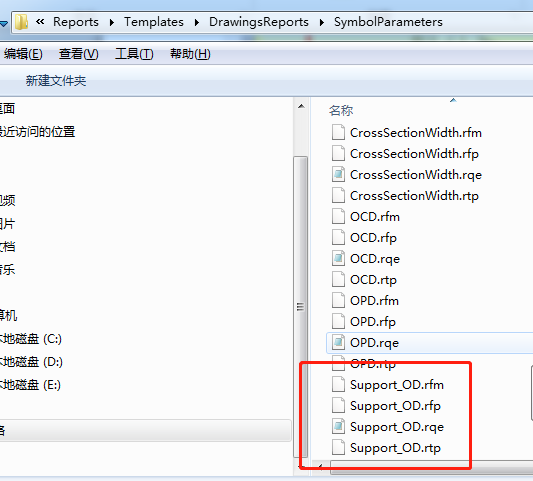This screenshot has width=533, height=481.
Task: Click the CrossSectionWidth.rfm file icon
Action: [338, 133]
